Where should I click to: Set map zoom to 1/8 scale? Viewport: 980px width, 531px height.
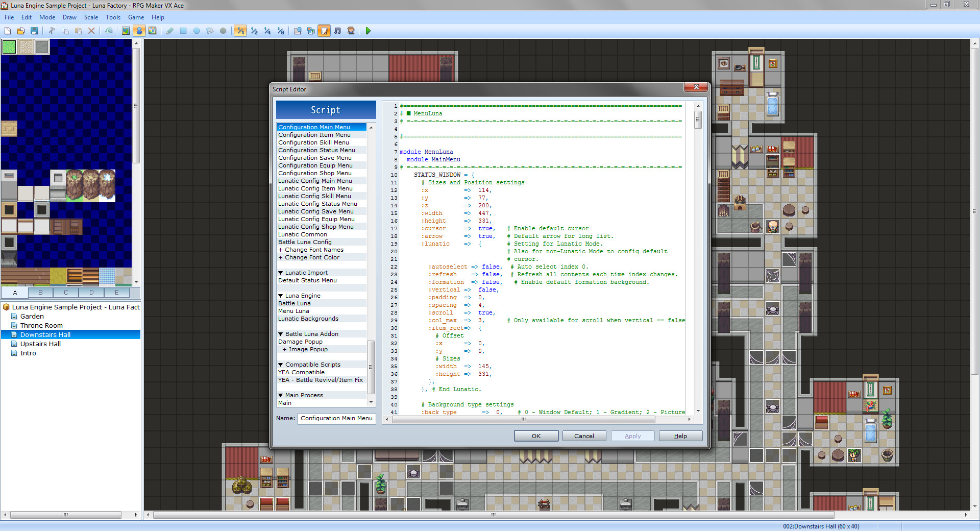point(280,31)
